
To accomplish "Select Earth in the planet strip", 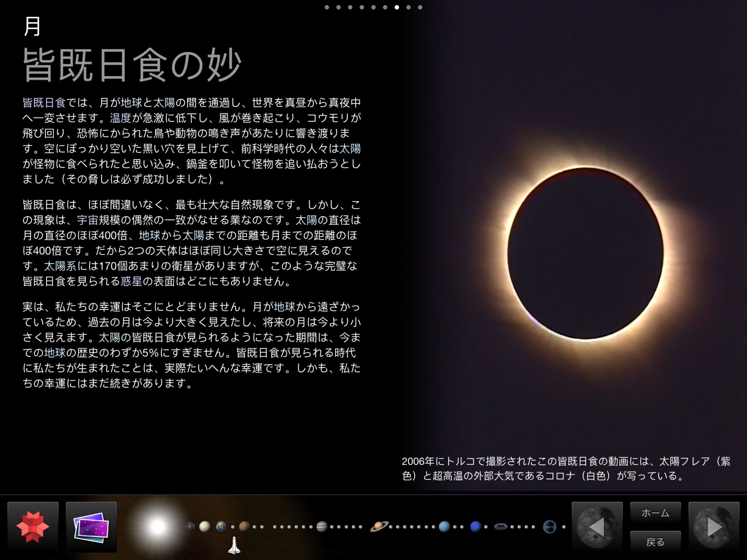I will coord(221,526).
